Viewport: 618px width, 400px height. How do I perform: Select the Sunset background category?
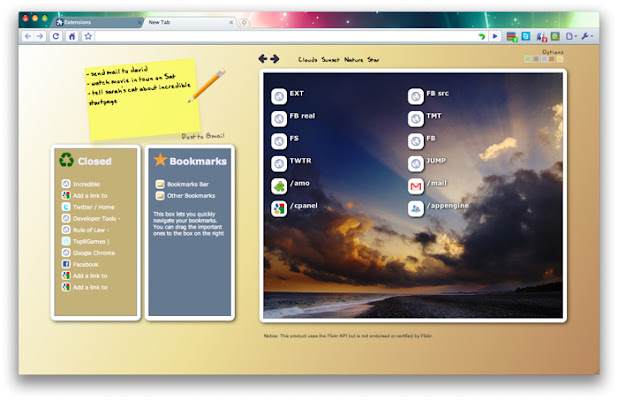tap(330, 60)
